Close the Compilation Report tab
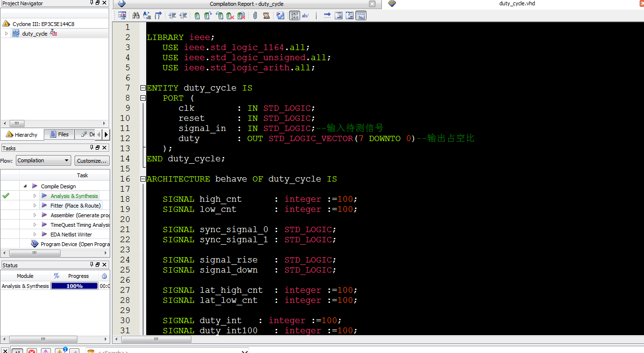The height and width of the screenshot is (353, 644). point(372,4)
